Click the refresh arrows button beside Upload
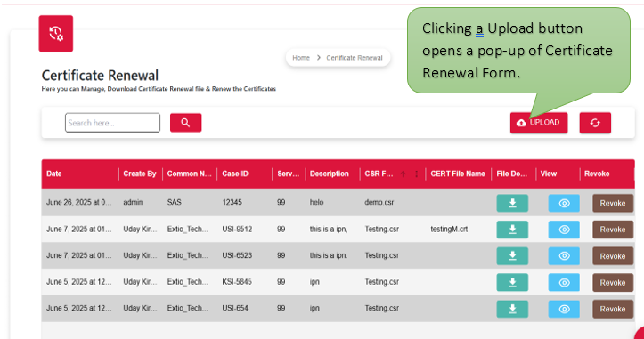Screen dimensions: 644x339 pyautogui.click(x=595, y=123)
